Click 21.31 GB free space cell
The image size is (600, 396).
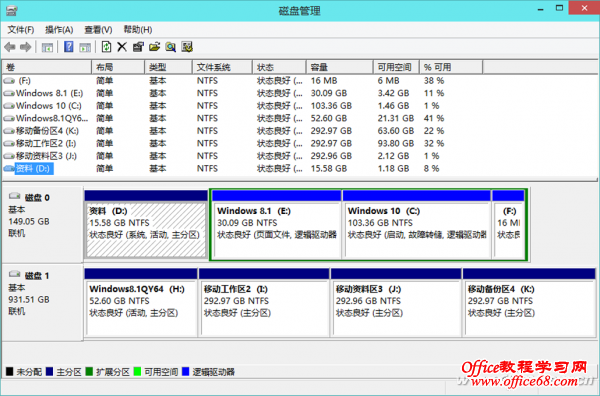click(396, 119)
